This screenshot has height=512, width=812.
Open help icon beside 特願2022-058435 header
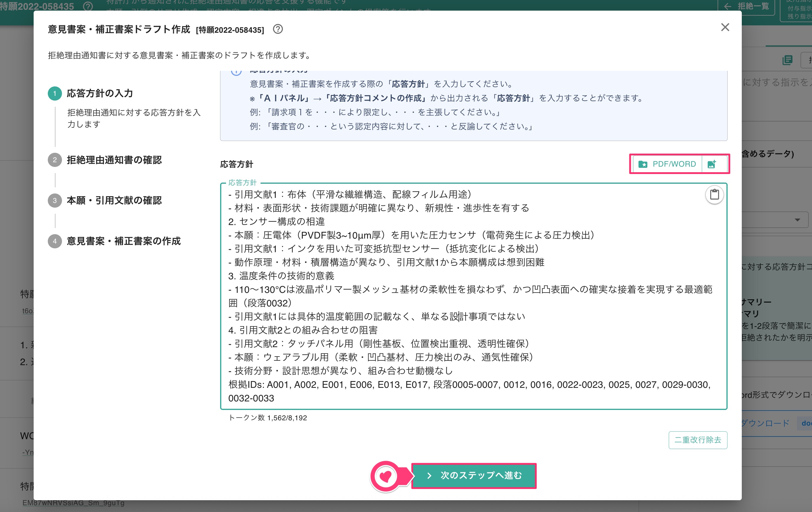88,6
